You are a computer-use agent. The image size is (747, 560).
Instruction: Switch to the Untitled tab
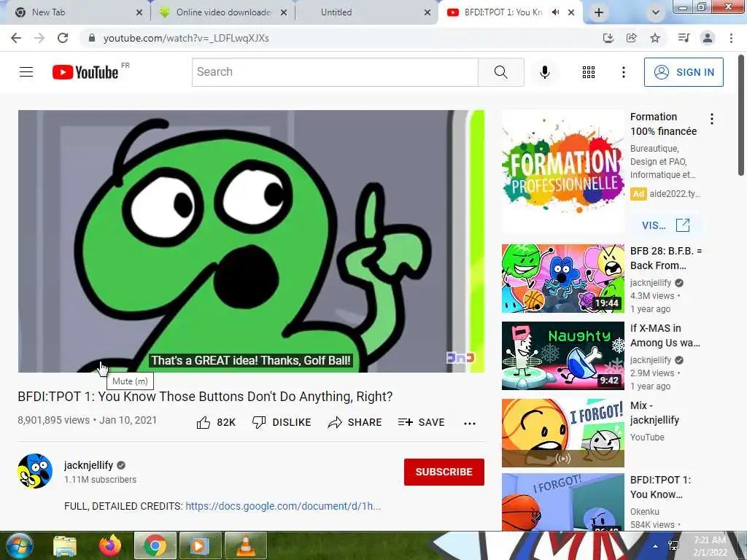point(362,12)
